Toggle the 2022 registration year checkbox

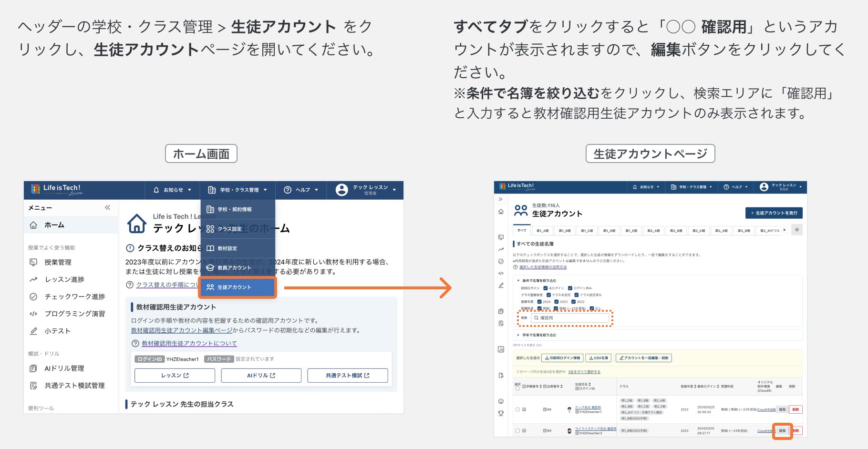[573, 301]
